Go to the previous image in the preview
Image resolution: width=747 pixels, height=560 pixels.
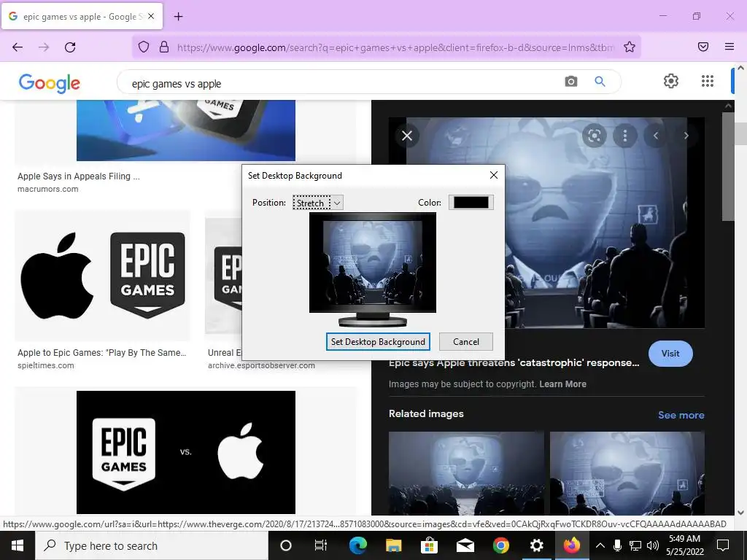click(x=656, y=136)
